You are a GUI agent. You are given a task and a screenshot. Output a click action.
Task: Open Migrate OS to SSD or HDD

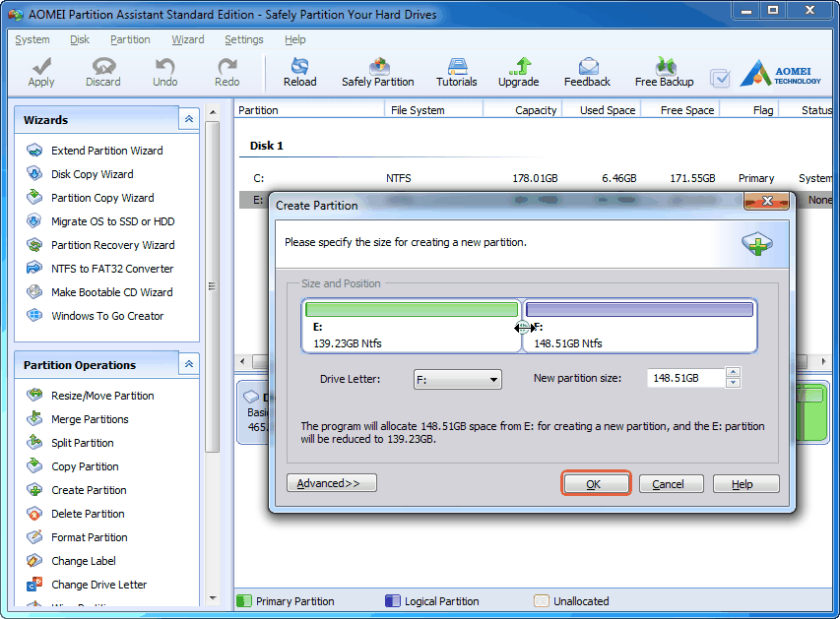pos(112,221)
